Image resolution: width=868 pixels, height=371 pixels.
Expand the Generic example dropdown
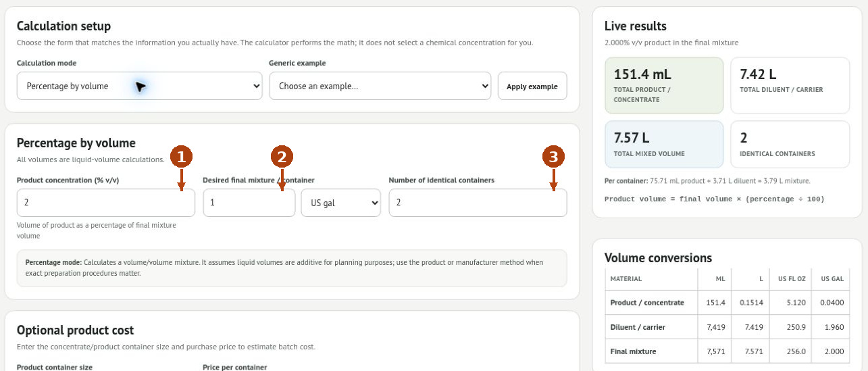380,86
